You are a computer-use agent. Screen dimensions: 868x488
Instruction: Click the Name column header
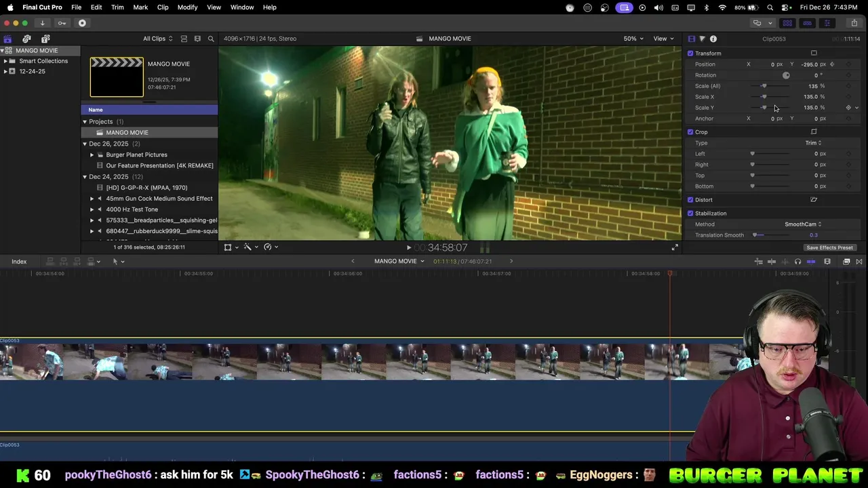(149, 110)
